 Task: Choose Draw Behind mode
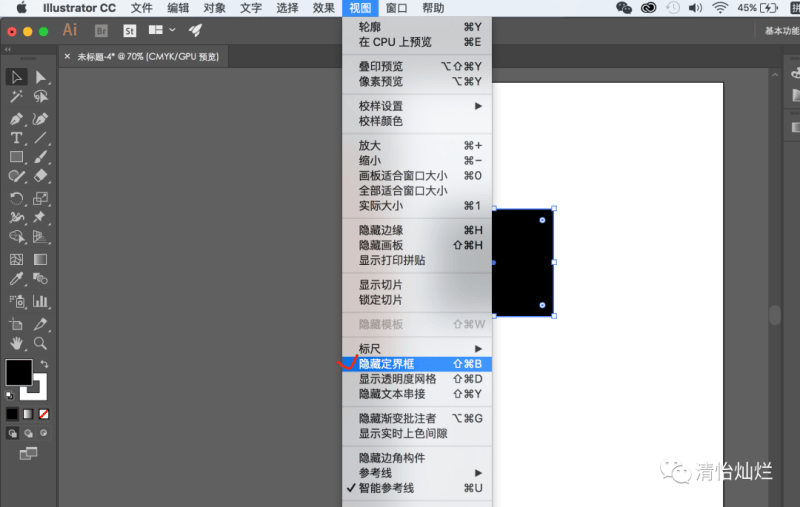click(x=28, y=433)
